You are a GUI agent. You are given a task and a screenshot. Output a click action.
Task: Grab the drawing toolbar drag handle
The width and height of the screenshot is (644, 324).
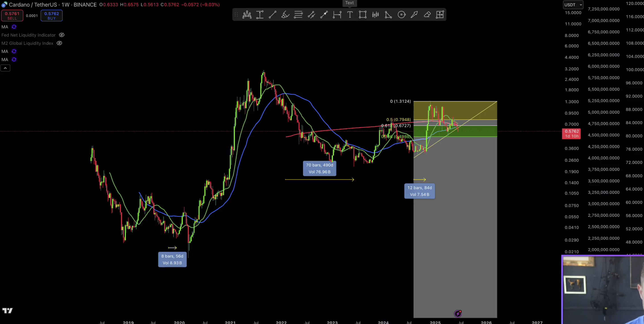(x=236, y=15)
